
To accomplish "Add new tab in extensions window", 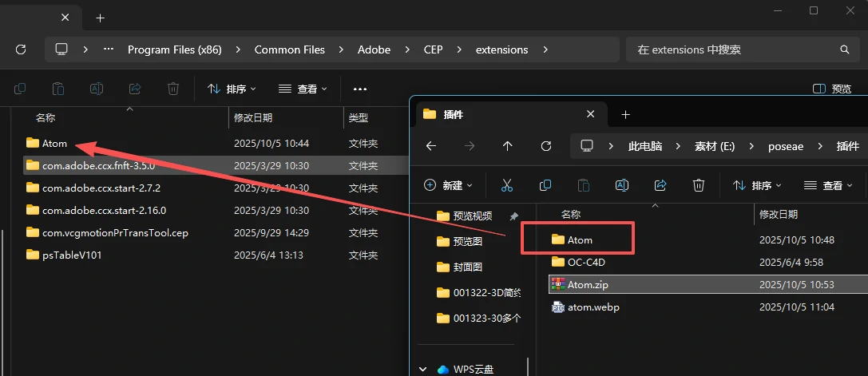I will point(100,18).
